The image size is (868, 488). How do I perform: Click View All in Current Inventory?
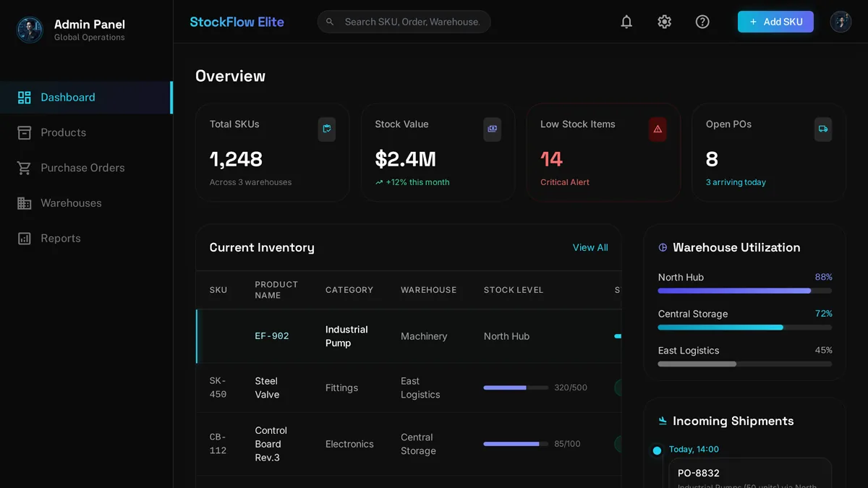point(590,247)
